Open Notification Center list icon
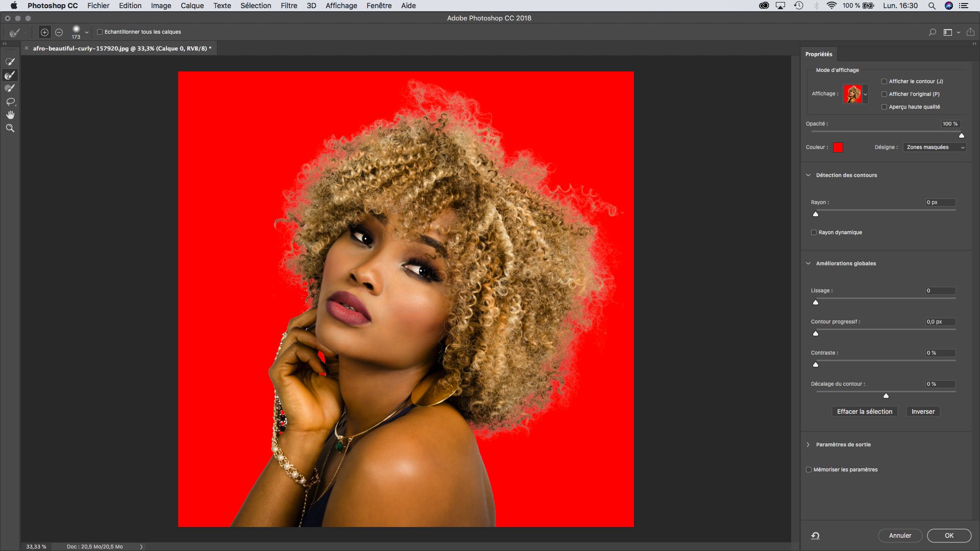The height and width of the screenshot is (551, 980). [x=964, y=6]
